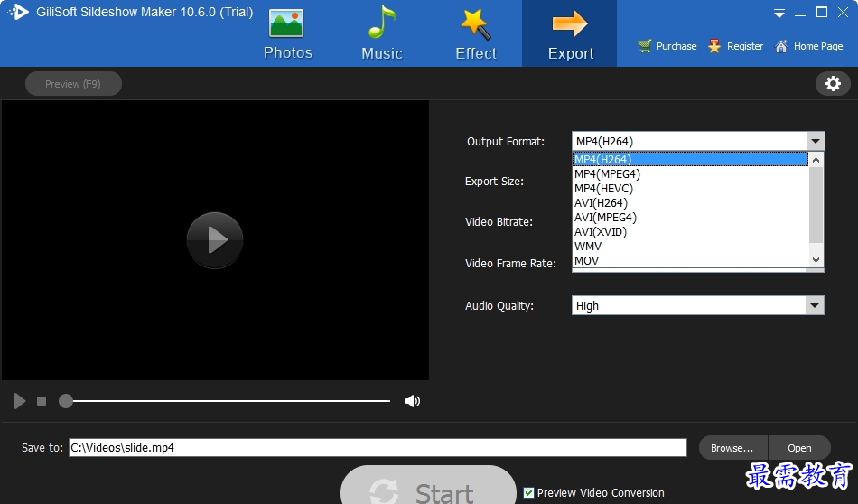The width and height of the screenshot is (858, 504).
Task: Select the Export tab
Action: click(570, 34)
